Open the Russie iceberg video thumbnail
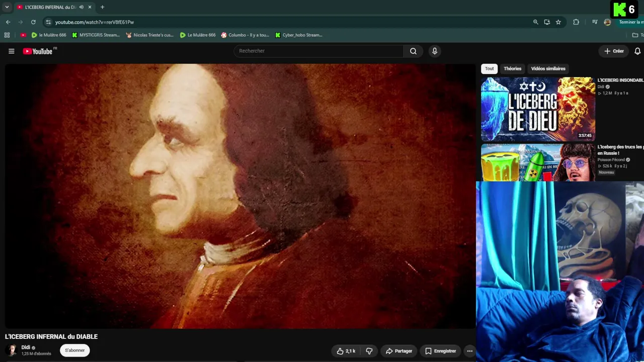The height and width of the screenshot is (362, 644). click(538, 163)
